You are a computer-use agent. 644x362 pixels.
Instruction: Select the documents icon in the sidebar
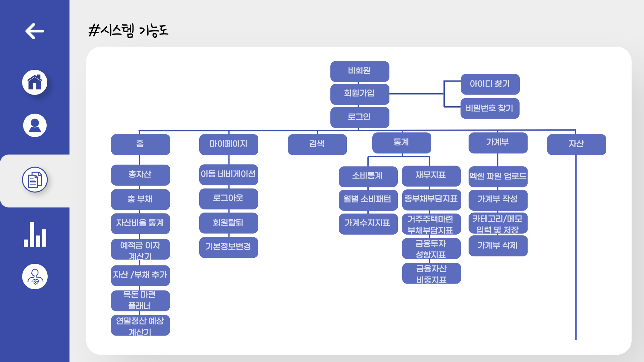[35, 180]
